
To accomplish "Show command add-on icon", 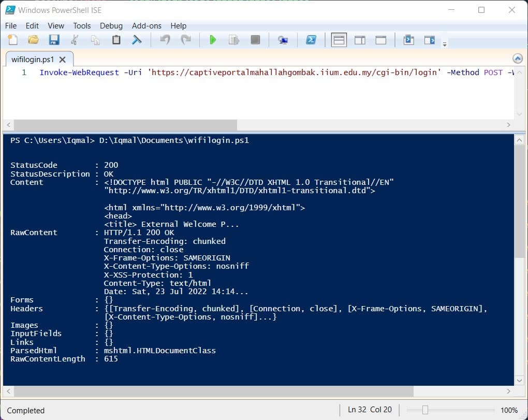I will (x=429, y=40).
